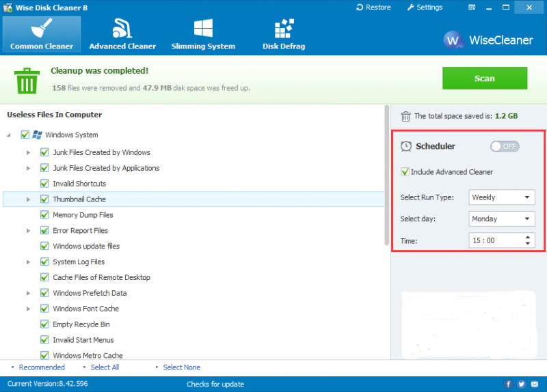Image resolution: width=547 pixels, height=392 pixels.
Task: Expand the Windows Prefetch Data node
Action: [x=28, y=294]
